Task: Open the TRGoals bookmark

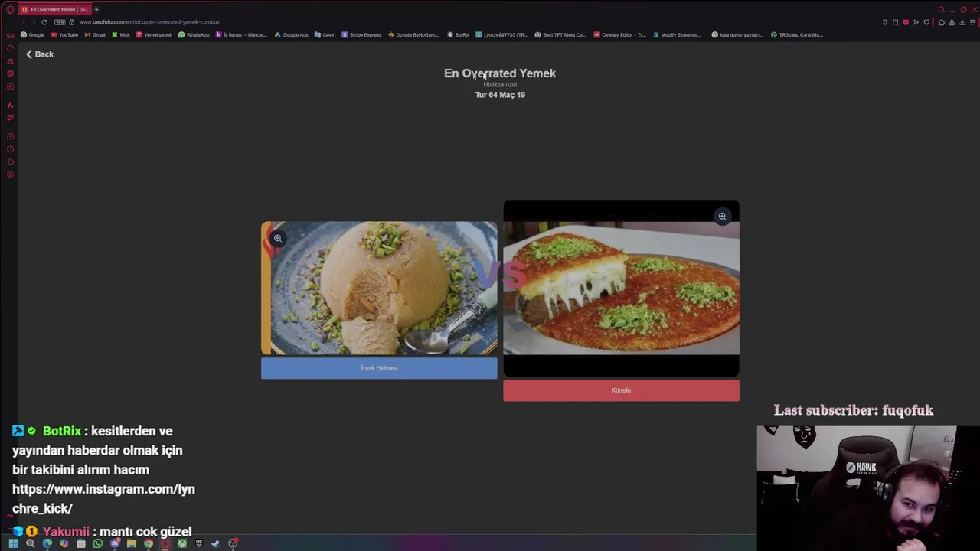Action: pos(797,34)
